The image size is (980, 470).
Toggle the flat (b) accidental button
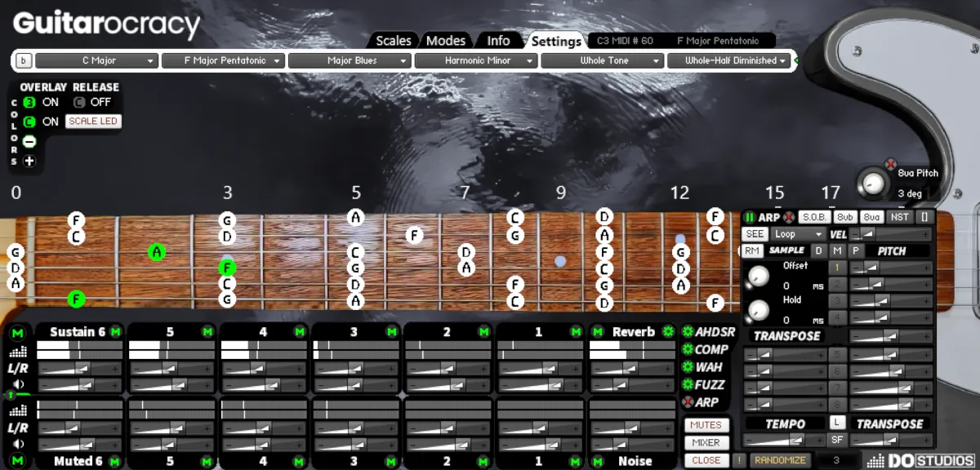point(23,60)
